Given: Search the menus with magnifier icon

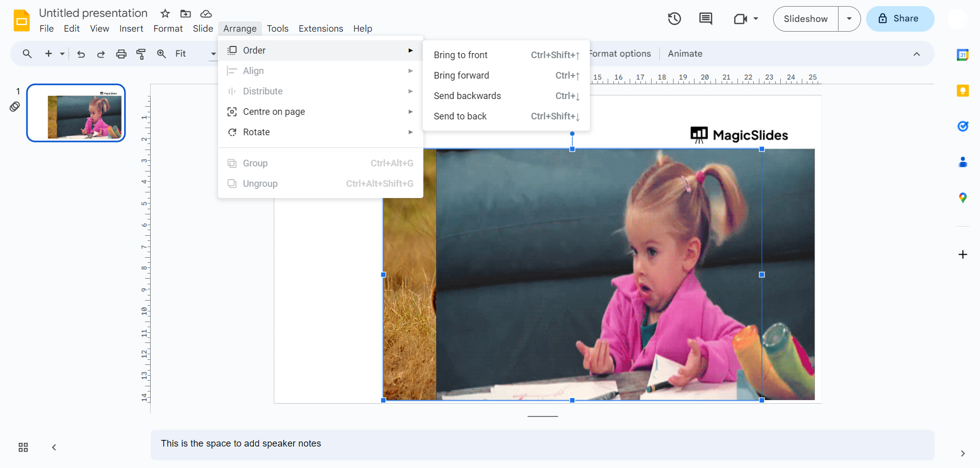Looking at the screenshot, I should [x=27, y=54].
